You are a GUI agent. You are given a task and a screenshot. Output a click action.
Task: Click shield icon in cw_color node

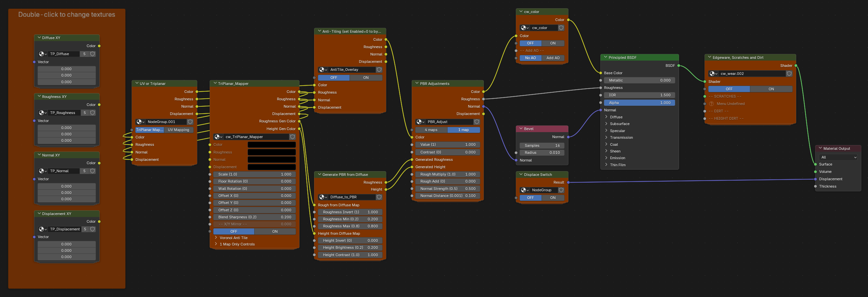coord(561,28)
